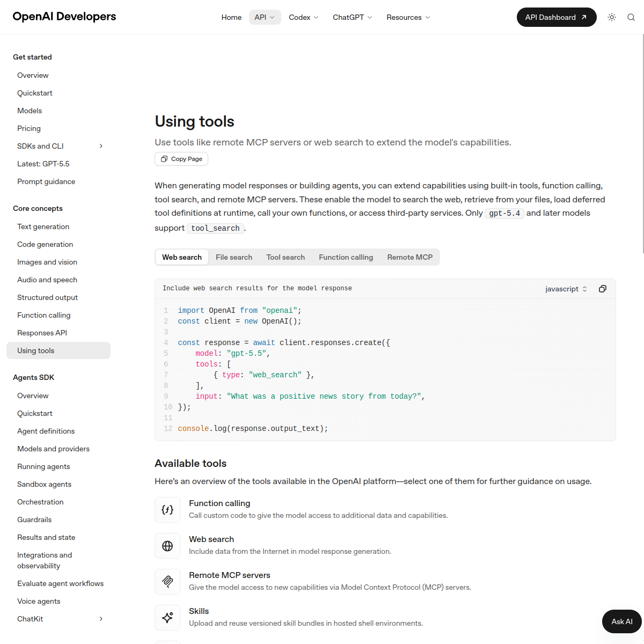644x644 pixels.
Task: Open the Web search tool title
Action: 211,539
